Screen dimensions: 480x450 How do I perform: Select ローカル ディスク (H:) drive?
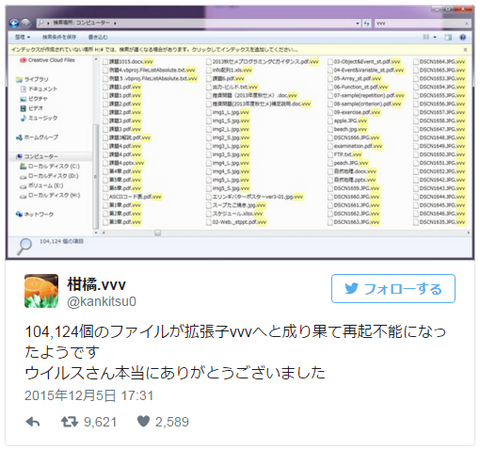tap(50, 195)
